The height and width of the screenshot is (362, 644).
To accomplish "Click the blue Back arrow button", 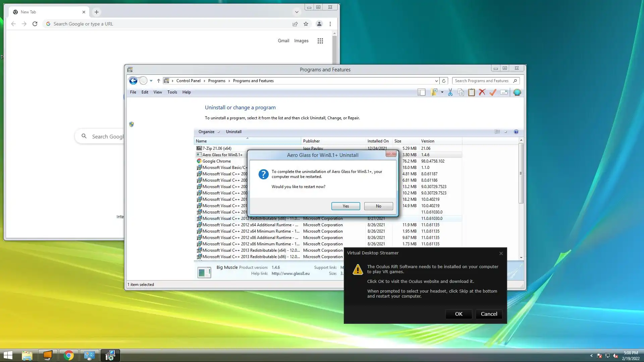I will (133, 81).
